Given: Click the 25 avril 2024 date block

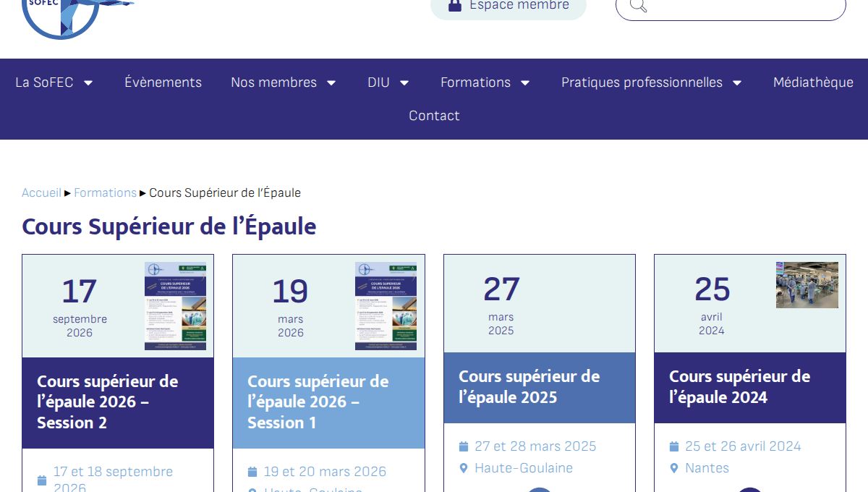Looking at the screenshot, I should click(712, 305).
